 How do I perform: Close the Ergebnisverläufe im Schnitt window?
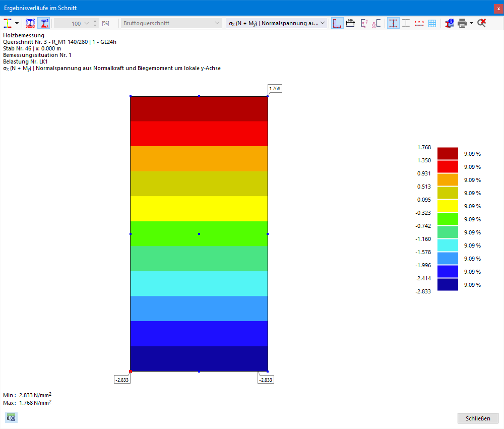(x=498, y=9)
